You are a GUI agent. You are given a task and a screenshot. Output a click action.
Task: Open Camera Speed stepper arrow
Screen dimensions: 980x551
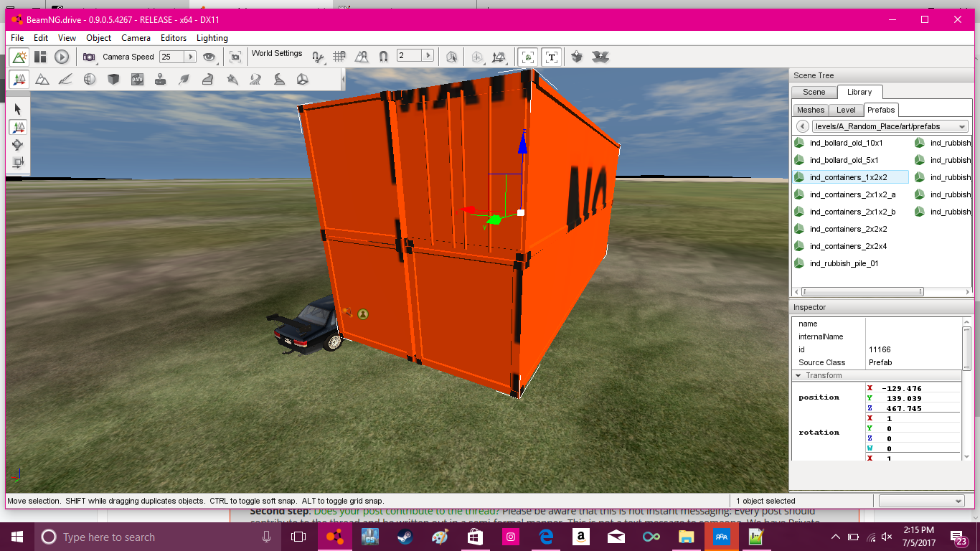pyautogui.click(x=191, y=57)
